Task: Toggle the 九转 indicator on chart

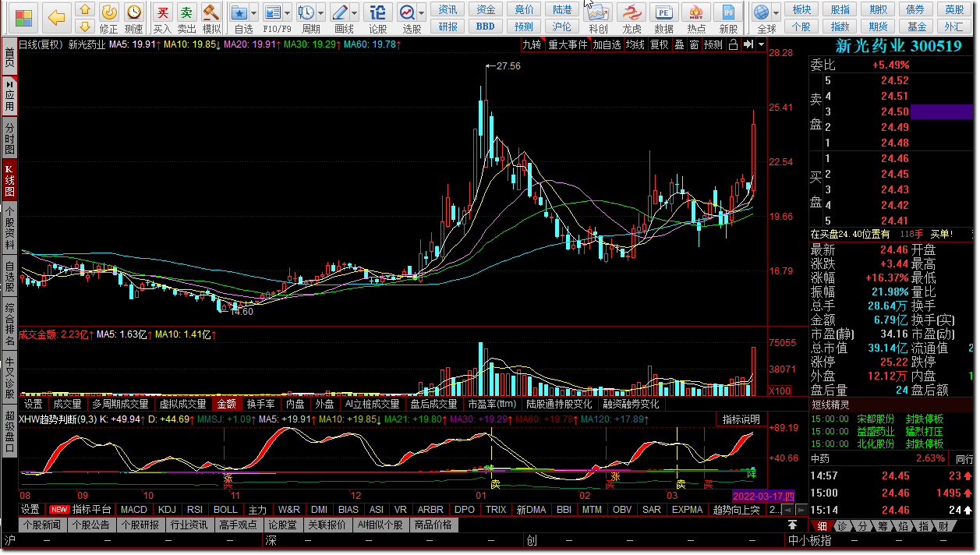Action: coord(532,44)
